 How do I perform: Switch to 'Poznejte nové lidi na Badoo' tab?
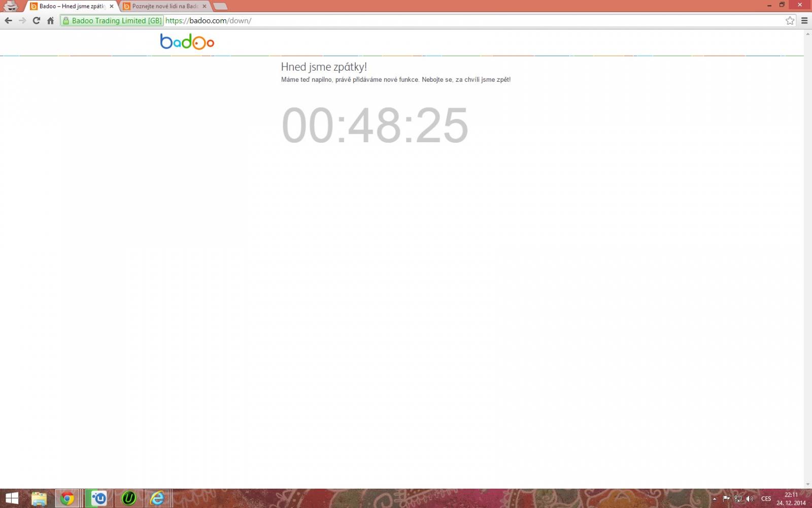164,6
